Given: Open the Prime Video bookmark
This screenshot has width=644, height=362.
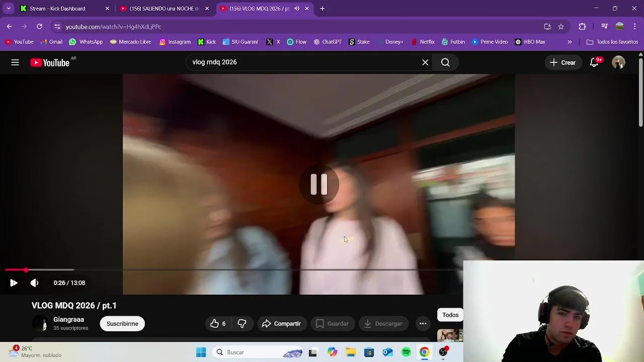Looking at the screenshot, I should point(490,42).
